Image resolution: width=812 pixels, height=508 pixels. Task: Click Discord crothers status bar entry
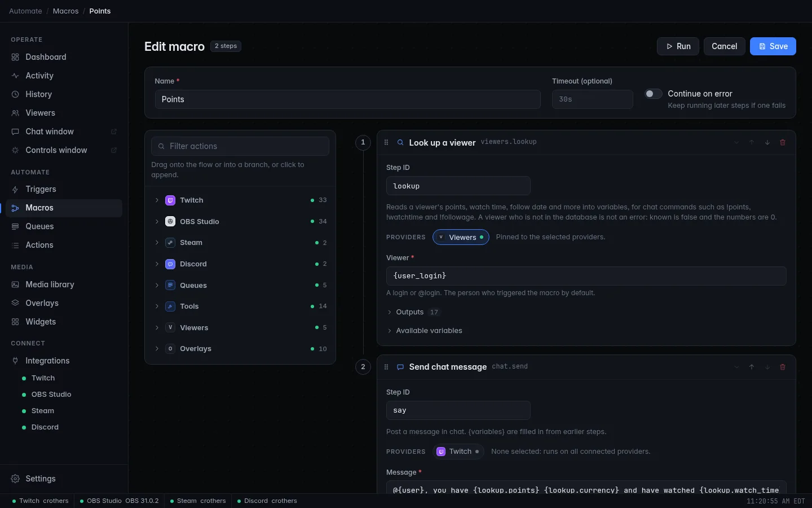(x=267, y=501)
